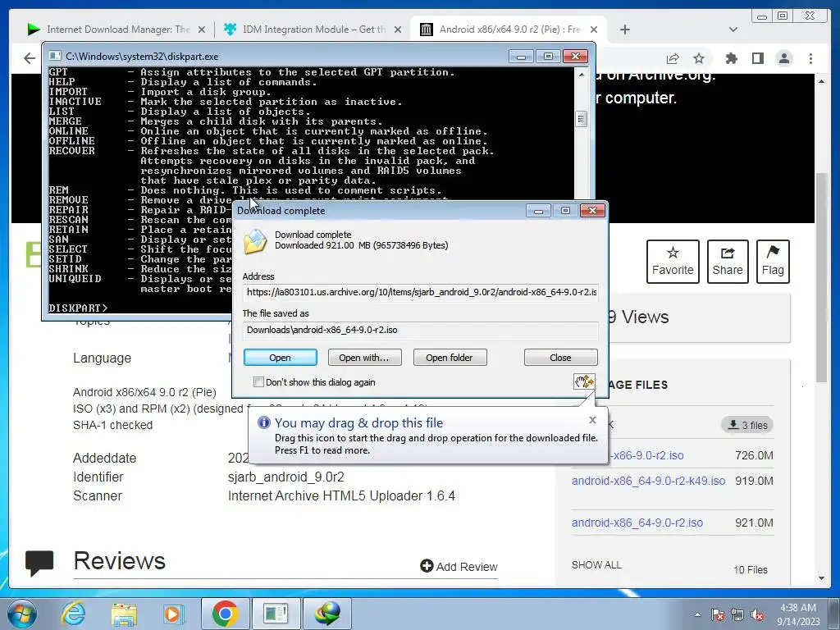This screenshot has height=630, width=840.
Task: Click the Flag button on archive page
Action: point(773,262)
